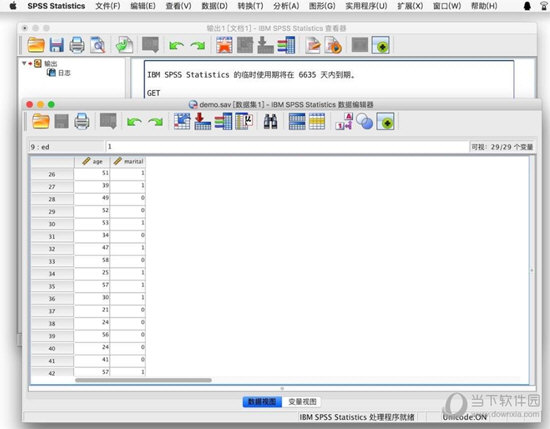
Task: Click notification bell in macOS menu bar
Action: tap(527, 6)
